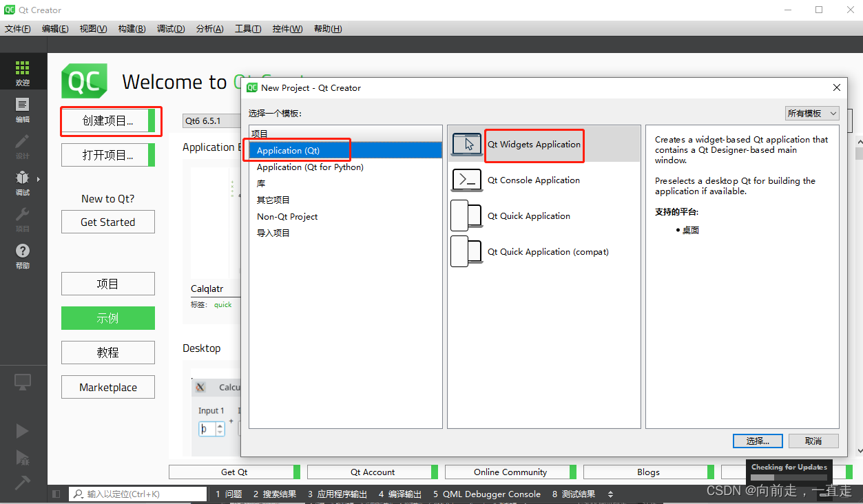This screenshot has height=504, width=863.
Task: Open the Marketplace welcome tab
Action: [108, 387]
